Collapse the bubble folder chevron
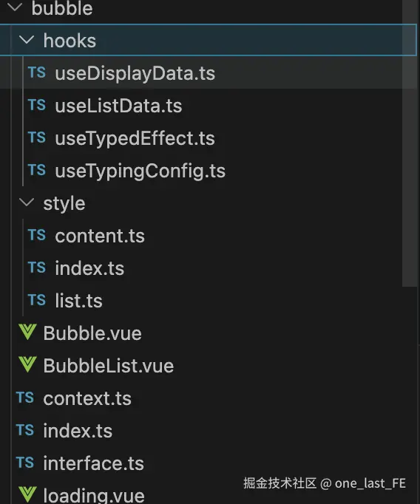Image resolution: width=420 pixels, height=504 pixels. pyautogui.click(x=15, y=7)
